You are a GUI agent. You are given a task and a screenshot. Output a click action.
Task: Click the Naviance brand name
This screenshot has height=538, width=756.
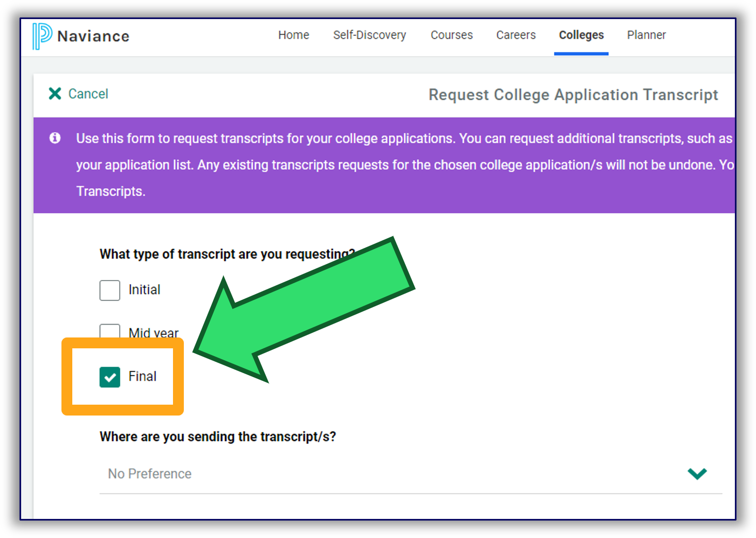(93, 36)
